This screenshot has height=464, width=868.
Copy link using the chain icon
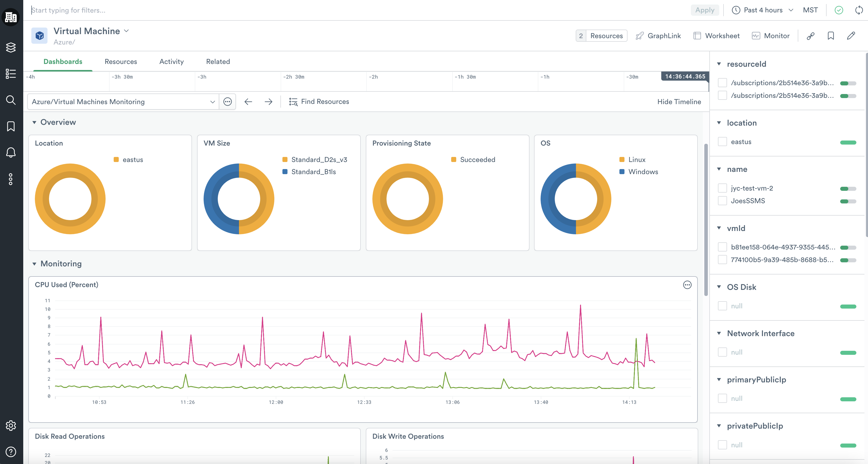coord(810,36)
